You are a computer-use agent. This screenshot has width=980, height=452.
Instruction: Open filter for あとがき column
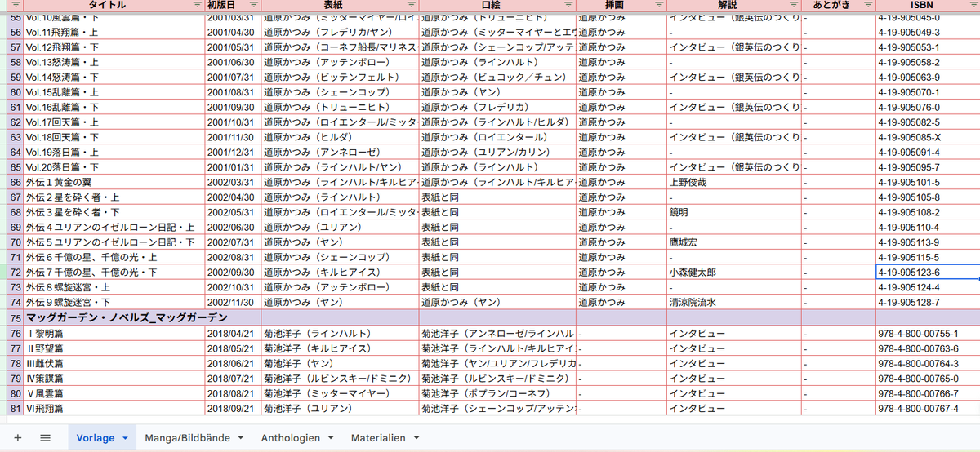[x=866, y=4]
